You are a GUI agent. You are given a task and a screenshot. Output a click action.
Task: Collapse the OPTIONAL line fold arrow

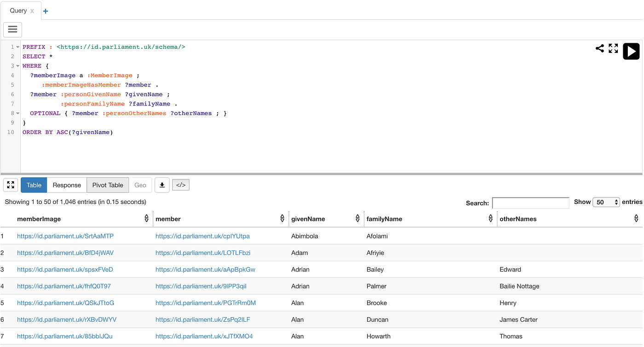pos(17,113)
